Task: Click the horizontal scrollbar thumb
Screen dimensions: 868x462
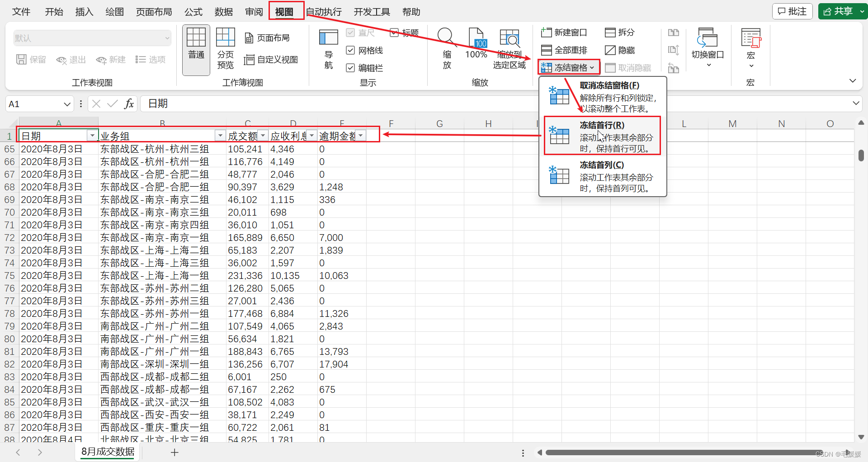Action: pos(685,453)
